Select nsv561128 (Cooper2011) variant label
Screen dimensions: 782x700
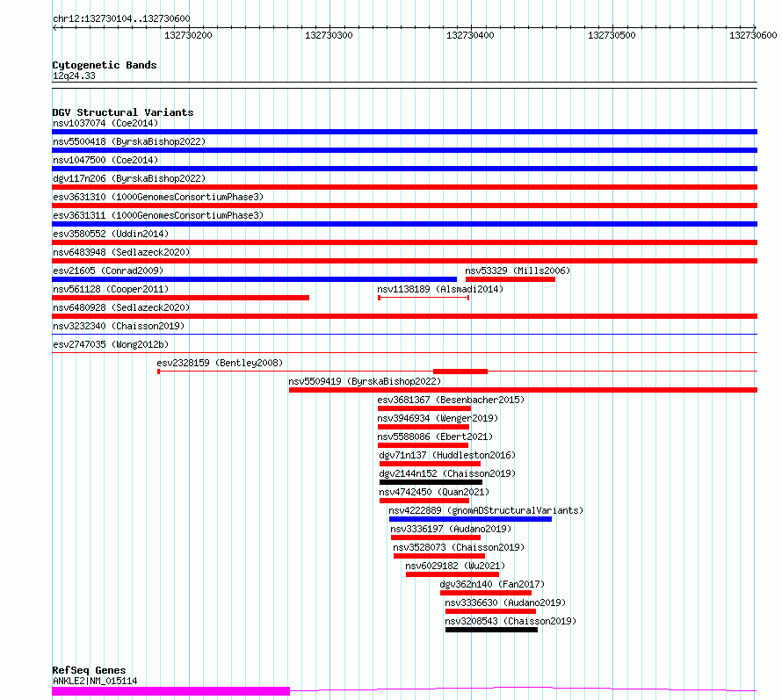tap(111, 289)
